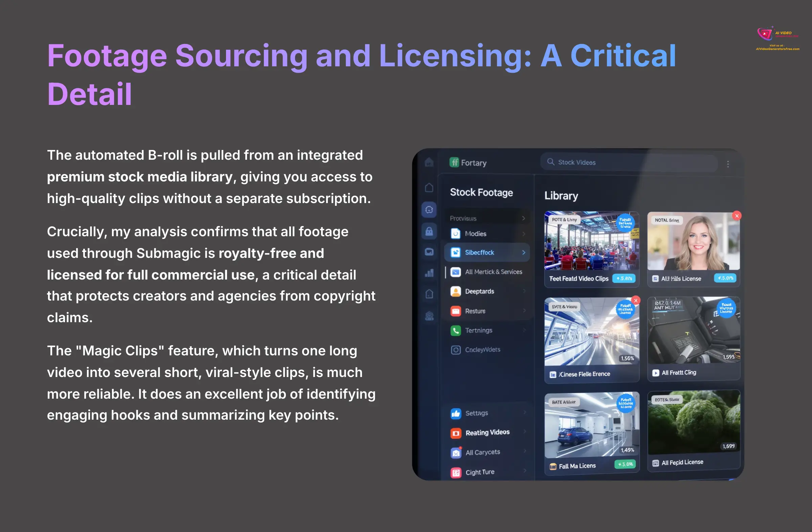Click the green Fall Ma Licens price badge
This screenshot has height=532, width=812.
click(x=625, y=464)
